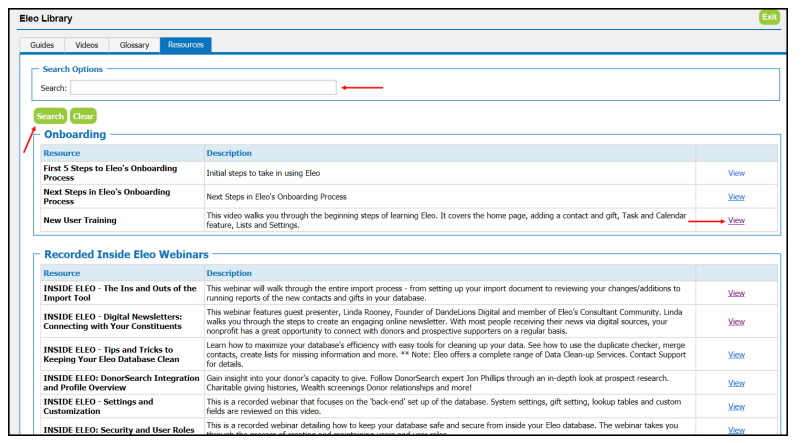
Task: Click Onboarding table Resource column header
Action: [x=61, y=153]
